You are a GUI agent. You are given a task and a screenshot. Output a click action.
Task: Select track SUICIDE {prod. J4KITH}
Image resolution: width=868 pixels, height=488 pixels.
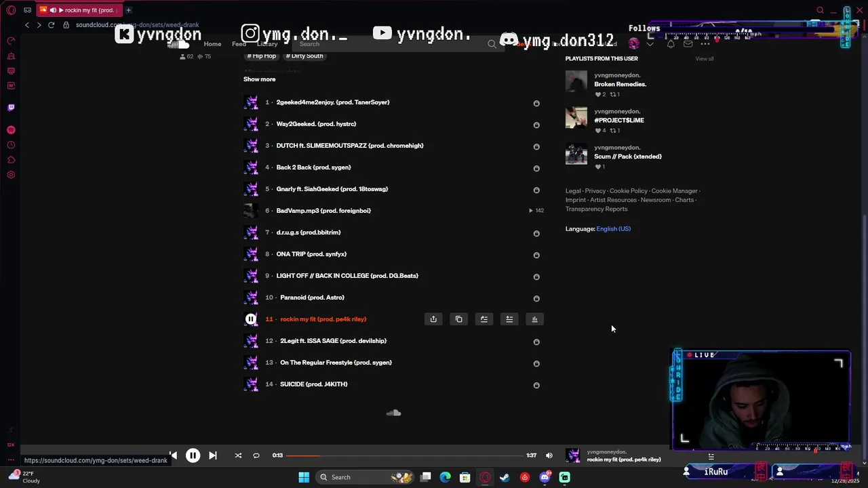[313, 384]
